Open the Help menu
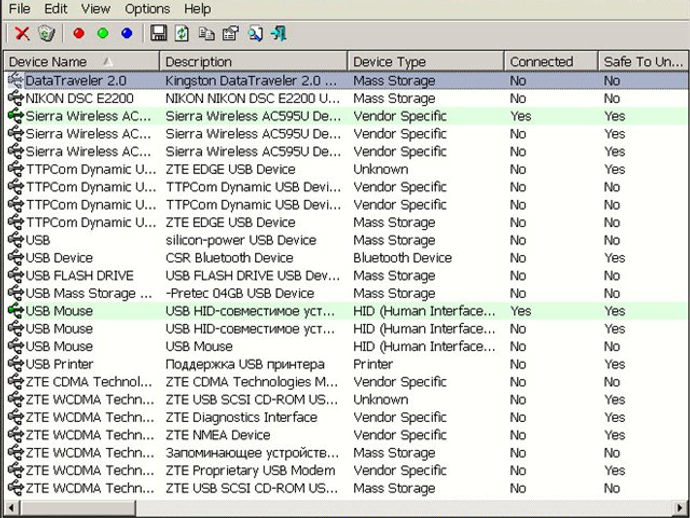 [x=197, y=9]
